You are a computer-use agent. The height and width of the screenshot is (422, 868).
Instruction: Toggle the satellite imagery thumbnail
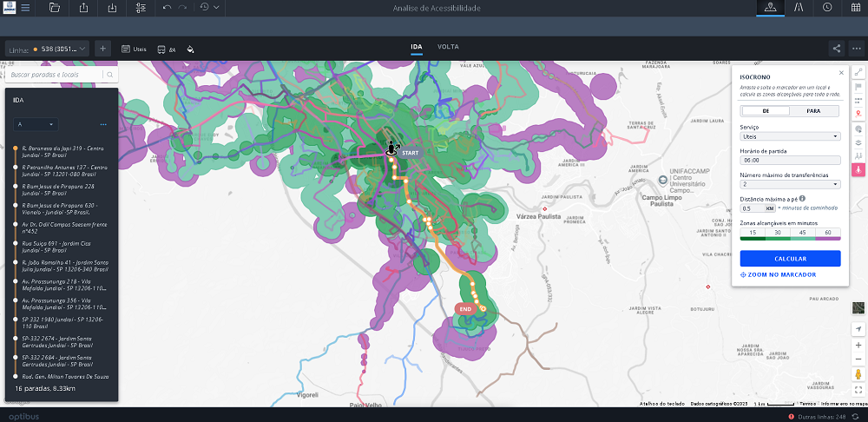(x=858, y=308)
